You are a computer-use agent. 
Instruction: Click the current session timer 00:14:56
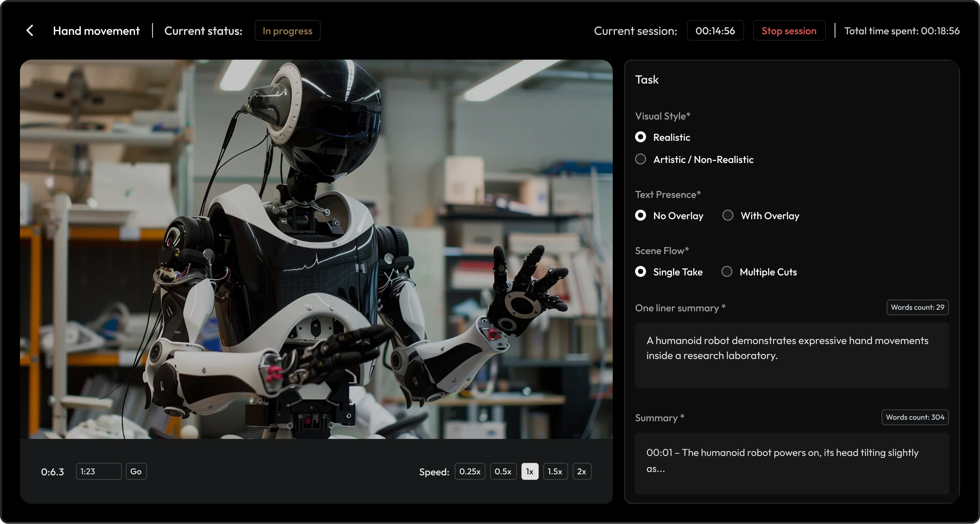point(715,31)
